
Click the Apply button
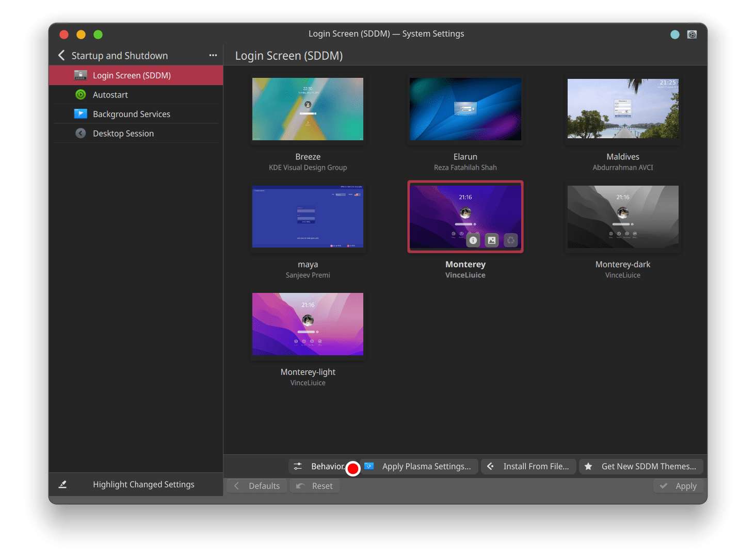pos(678,485)
